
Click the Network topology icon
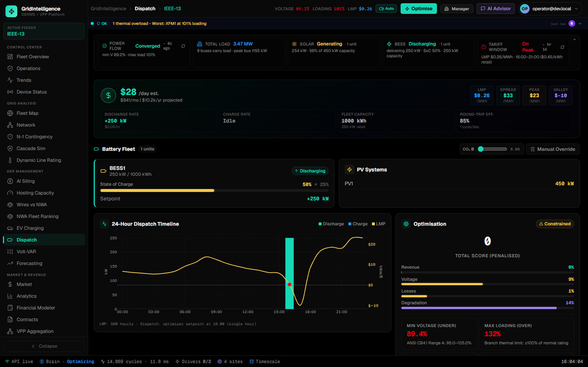[10, 125]
